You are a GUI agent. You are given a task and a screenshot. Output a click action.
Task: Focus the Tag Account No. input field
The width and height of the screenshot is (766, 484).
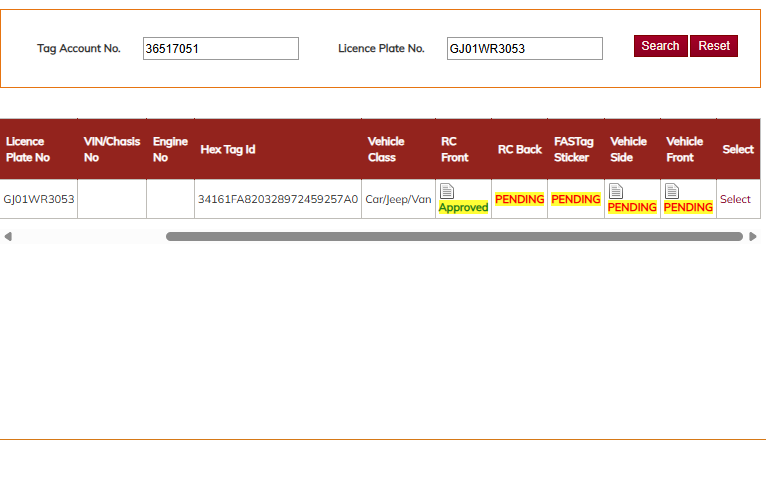click(x=221, y=49)
